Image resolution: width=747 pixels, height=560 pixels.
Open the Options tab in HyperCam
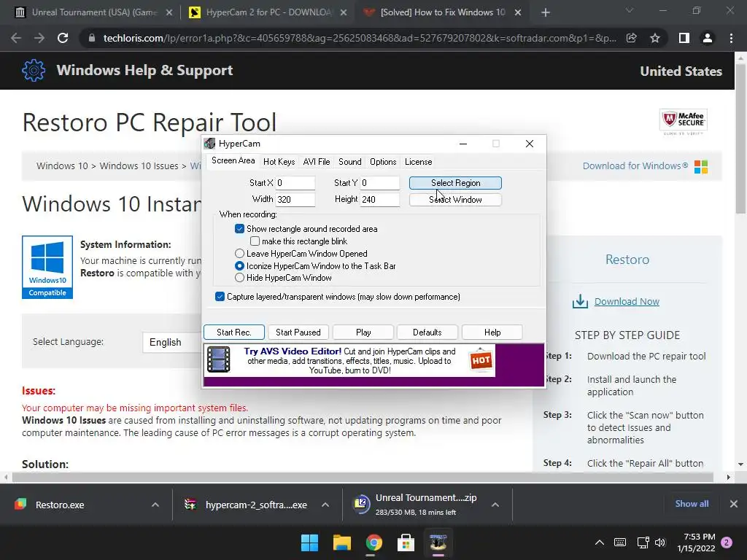click(x=383, y=162)
